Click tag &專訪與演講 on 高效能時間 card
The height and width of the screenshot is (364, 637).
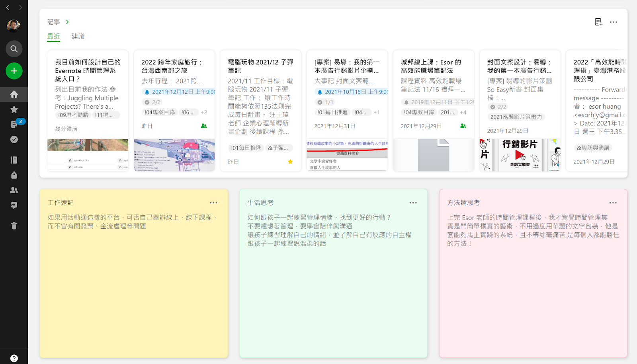(593, 148)
